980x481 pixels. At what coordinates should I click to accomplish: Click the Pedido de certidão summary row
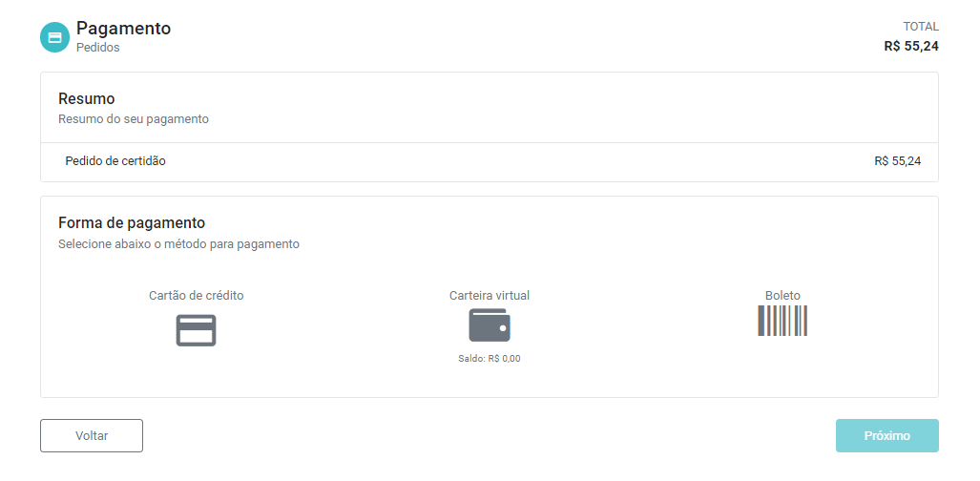pos(490,161)
